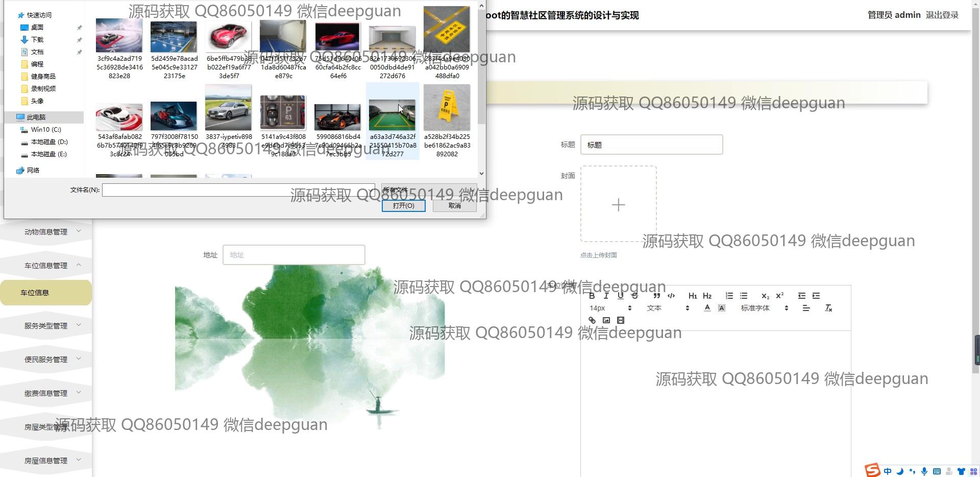Pick the text color A icon
The height and width of the screenshot is (477, 980).
707,308
